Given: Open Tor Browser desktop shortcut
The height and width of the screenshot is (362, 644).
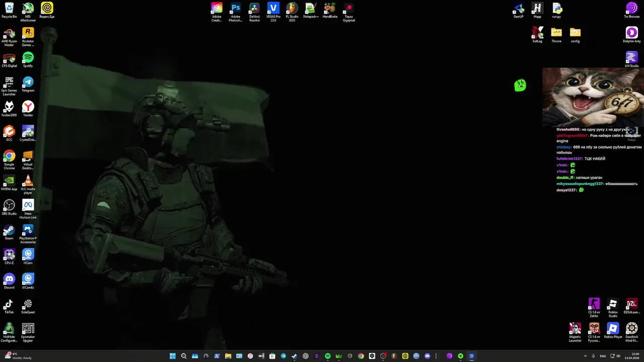Looking at the screenshot, I should 632,10.
